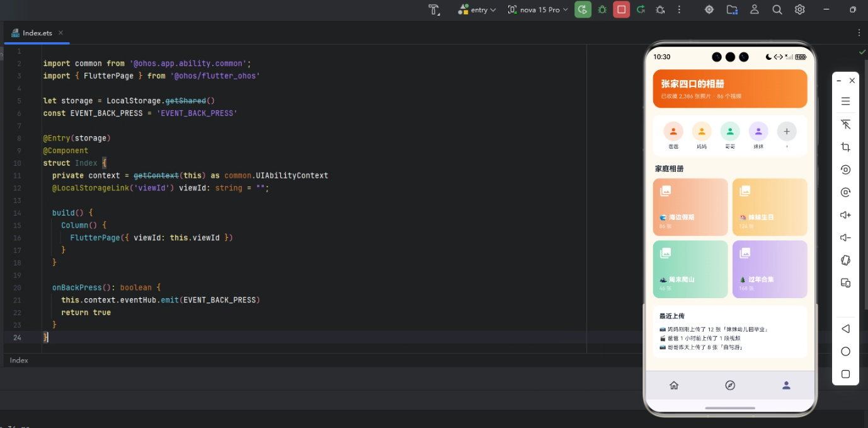Click the red Stop button

pos(621,9)
